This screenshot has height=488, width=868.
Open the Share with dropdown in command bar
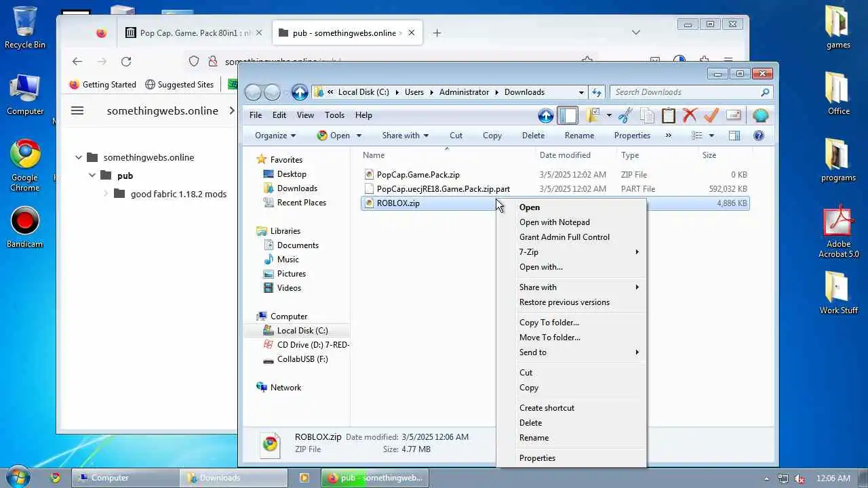[x=405, y=136]
